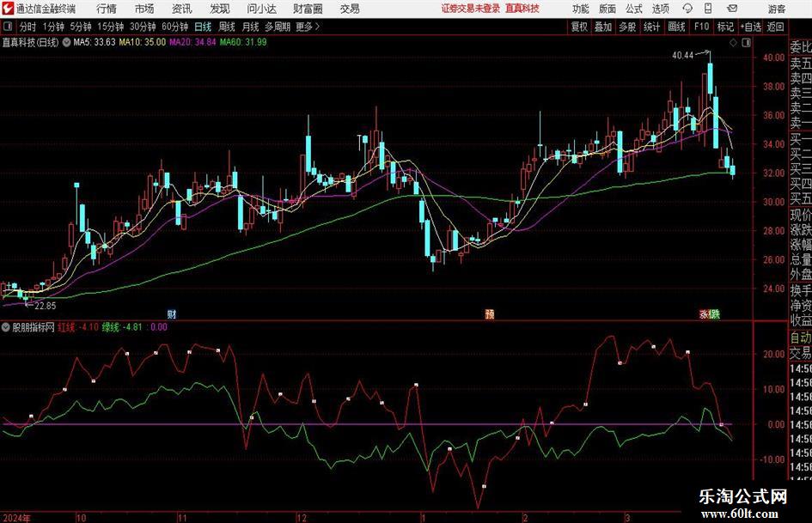Screen dimensions: 812x523
Task: Click the 40.44 high price label
Action: pos(682,56)
